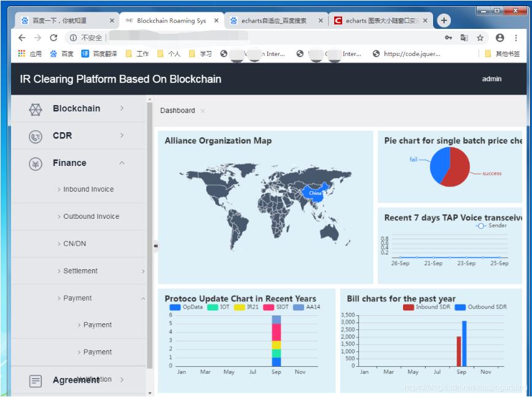Click the admin user link
Viewport: 532px width, 397px height.
491,79
